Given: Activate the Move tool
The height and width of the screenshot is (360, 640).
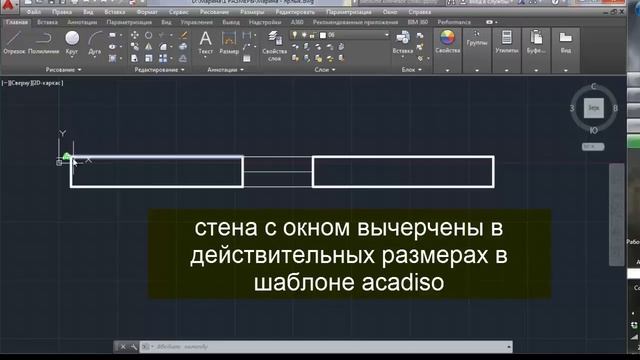Looking at the screenshot, I should click(135, 36).
